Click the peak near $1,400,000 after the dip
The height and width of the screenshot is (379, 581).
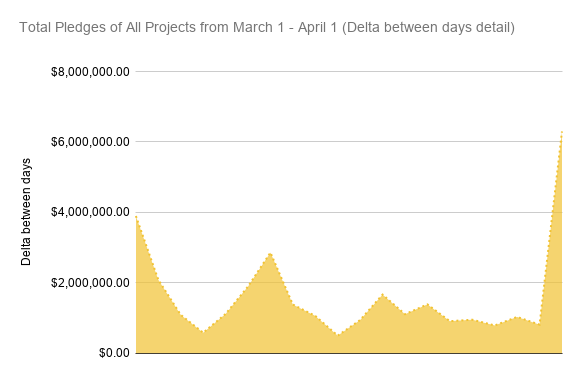pyautogui.click(x=427, y=305)
